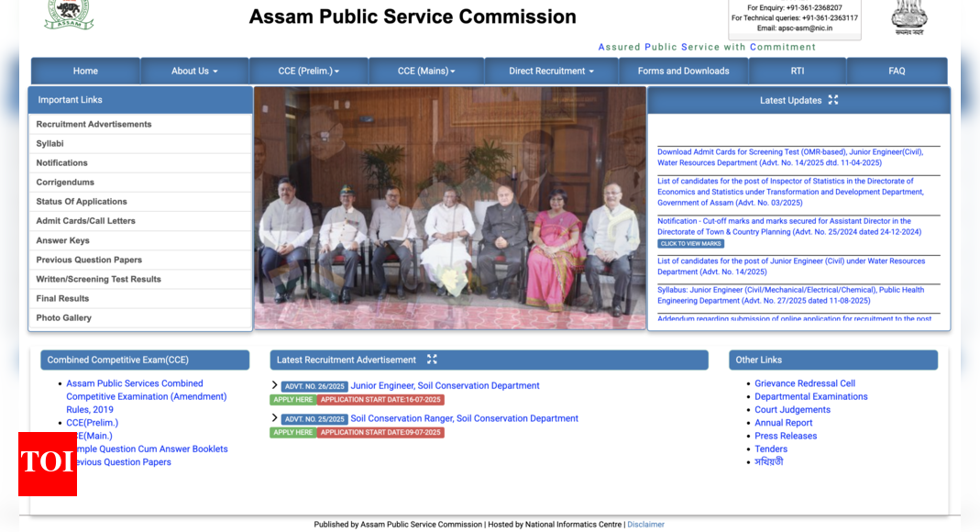Open the FAQ menu item
980x532 pixels.
click(x=897, y=72)
